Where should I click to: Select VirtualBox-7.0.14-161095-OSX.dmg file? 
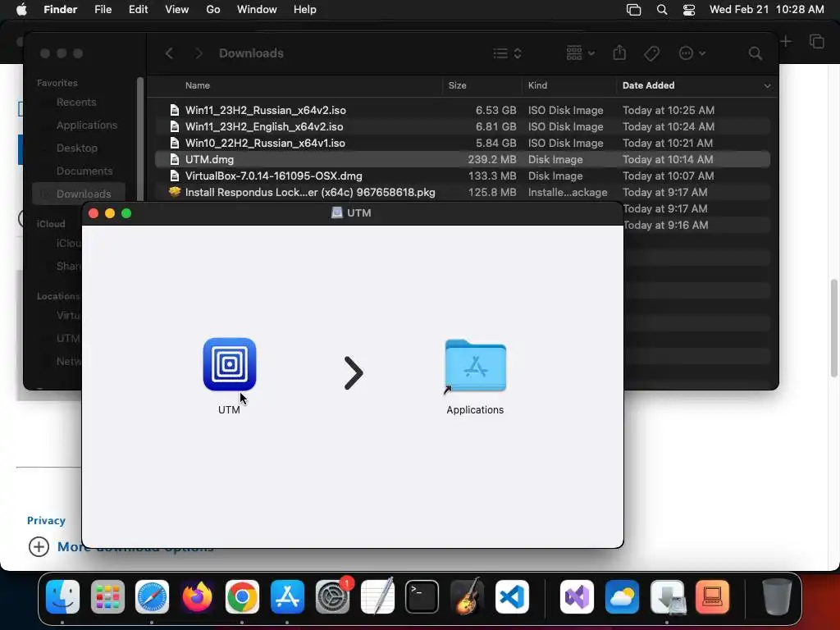tap(463, 176)
